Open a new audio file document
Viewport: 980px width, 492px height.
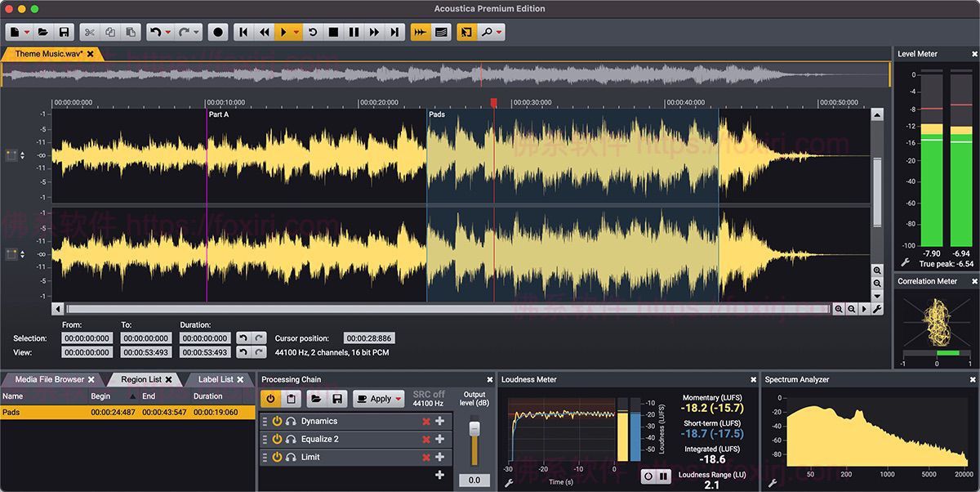(13, 32)
